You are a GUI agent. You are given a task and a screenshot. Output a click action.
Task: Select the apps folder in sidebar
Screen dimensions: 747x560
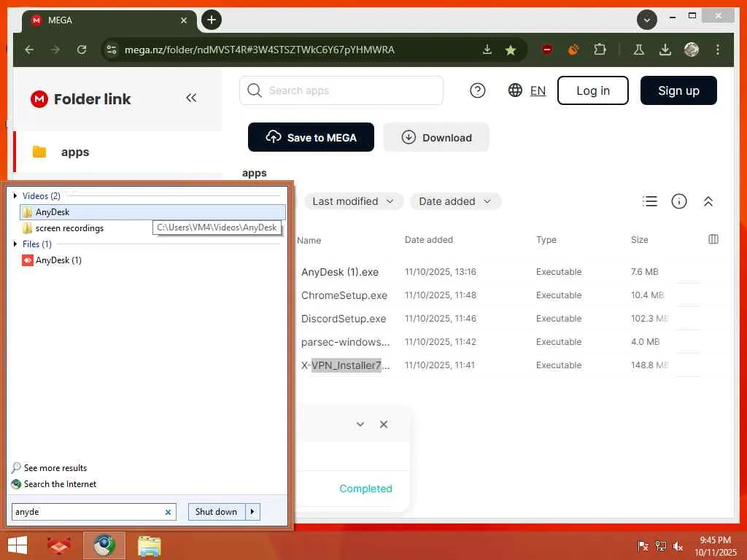[x=119, y=152]
